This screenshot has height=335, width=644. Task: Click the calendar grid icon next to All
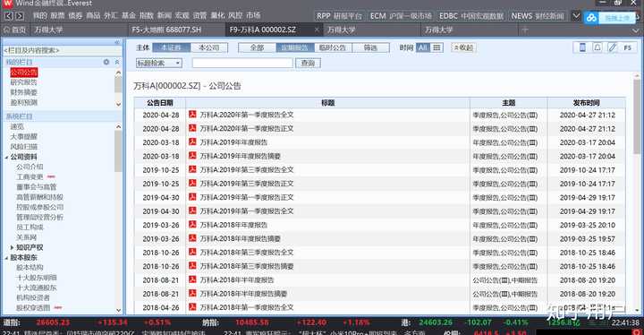436,47
